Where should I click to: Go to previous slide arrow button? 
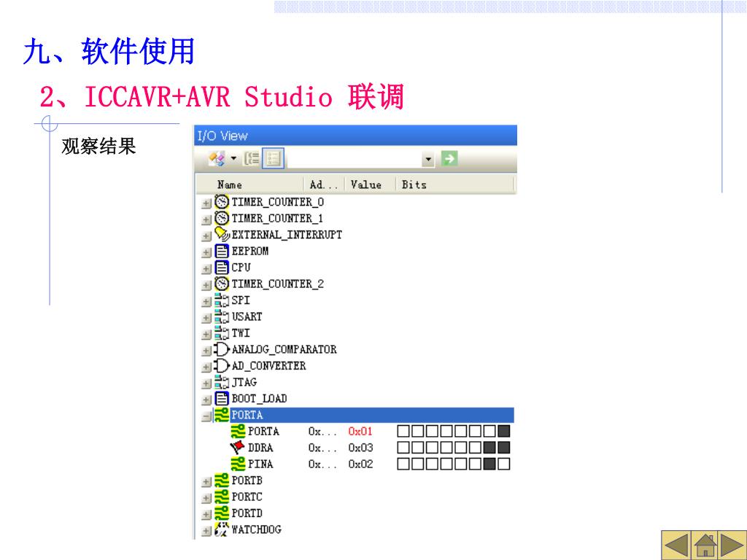pyautogui.click(x=676, y=545)
